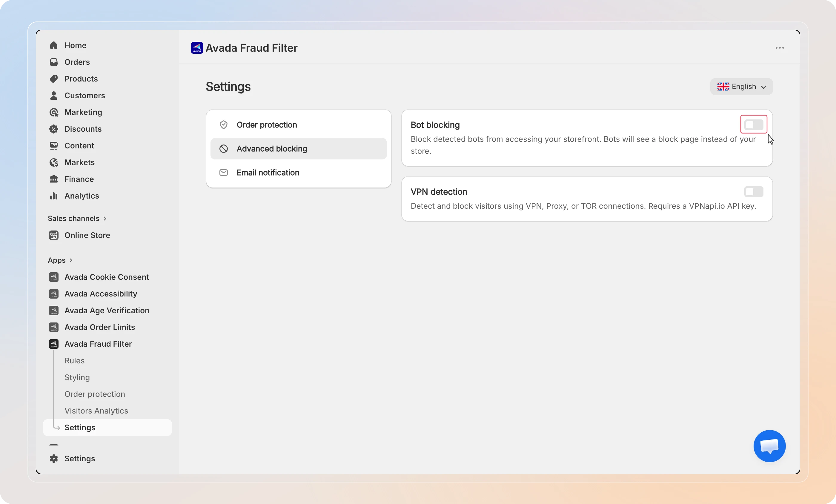The image size is (836, 504).
Task: Open the blue chat support bubble
Action: click(769, 446)
